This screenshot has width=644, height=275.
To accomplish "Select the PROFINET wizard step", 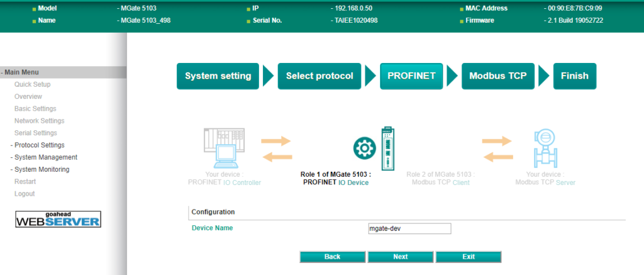I will (x=411, y=76).
